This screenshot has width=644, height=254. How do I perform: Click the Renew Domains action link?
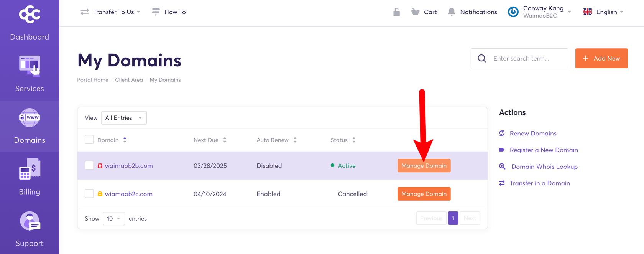point(533,134)
